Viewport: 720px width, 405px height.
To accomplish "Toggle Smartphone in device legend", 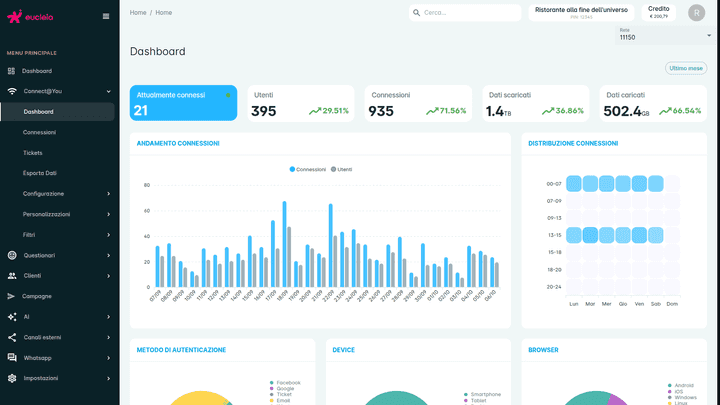I will (x=482, y=394).
